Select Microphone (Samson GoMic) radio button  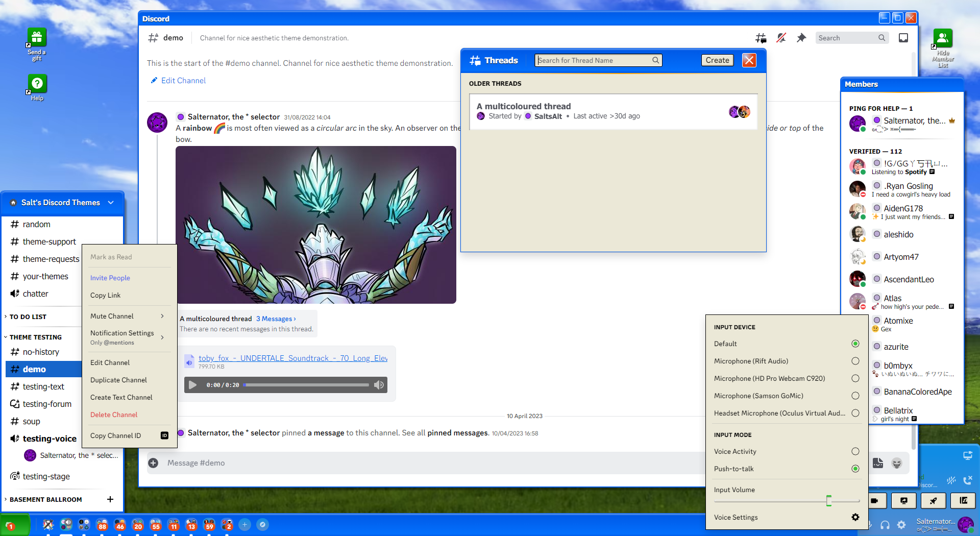[x=855, y=396]
